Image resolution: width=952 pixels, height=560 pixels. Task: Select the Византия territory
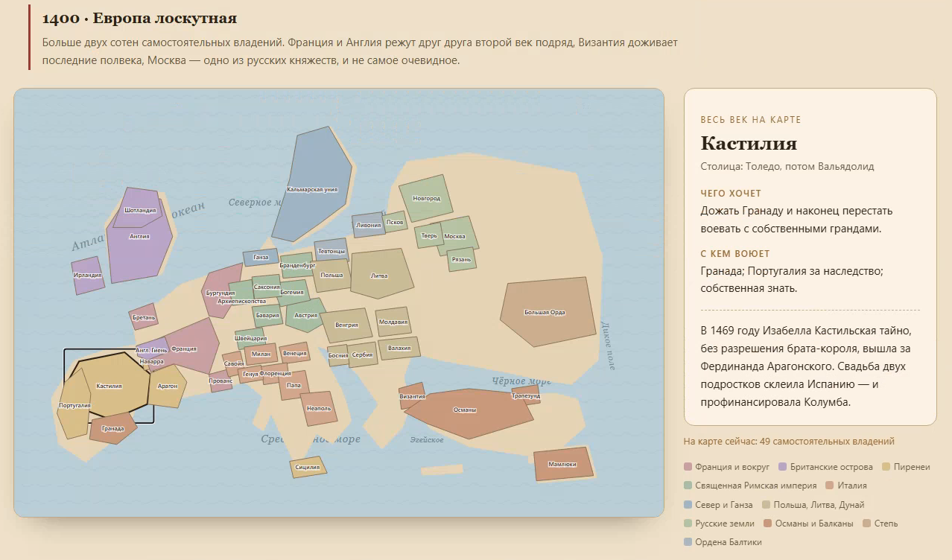click(x=412, y=396)
